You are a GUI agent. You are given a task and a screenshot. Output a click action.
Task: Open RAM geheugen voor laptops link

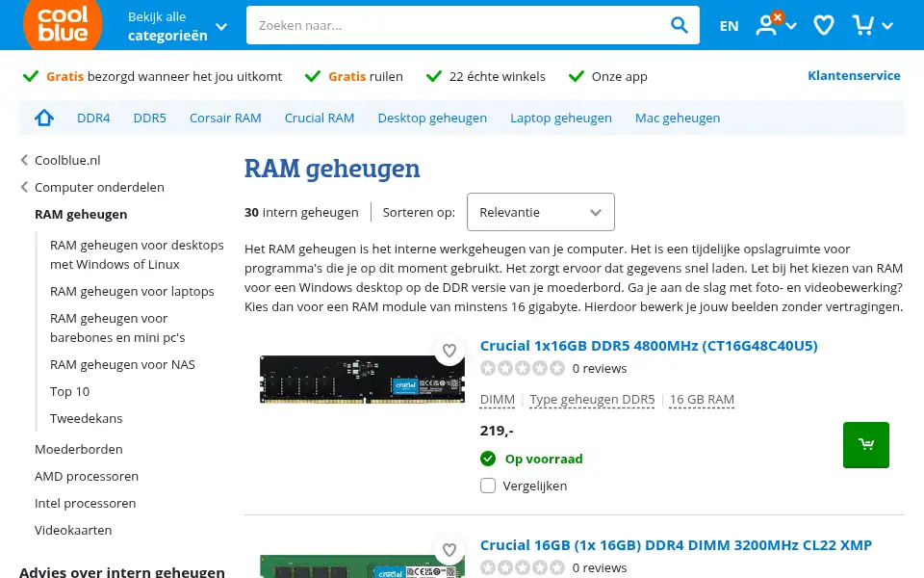coord(132,291)
